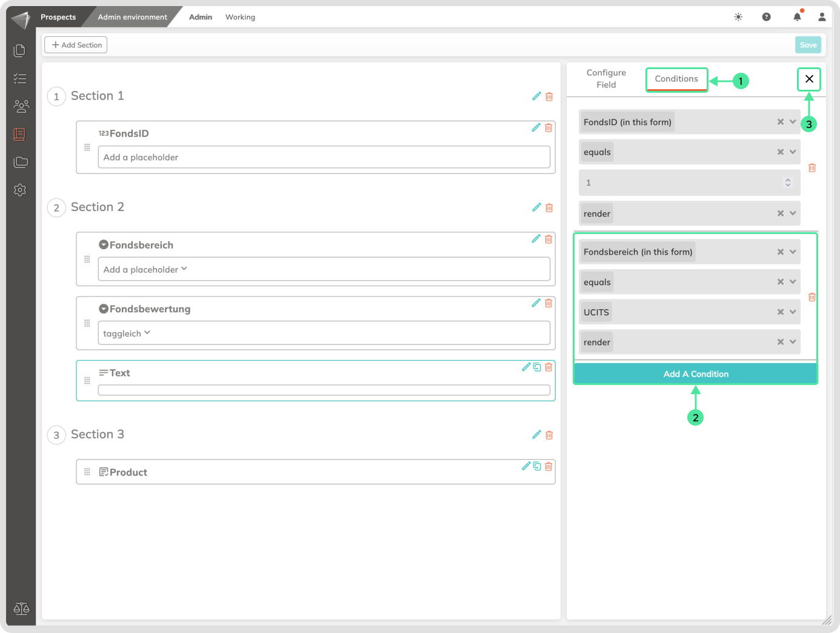
Task: Click the help question mark icon
Action: [766, 17]
